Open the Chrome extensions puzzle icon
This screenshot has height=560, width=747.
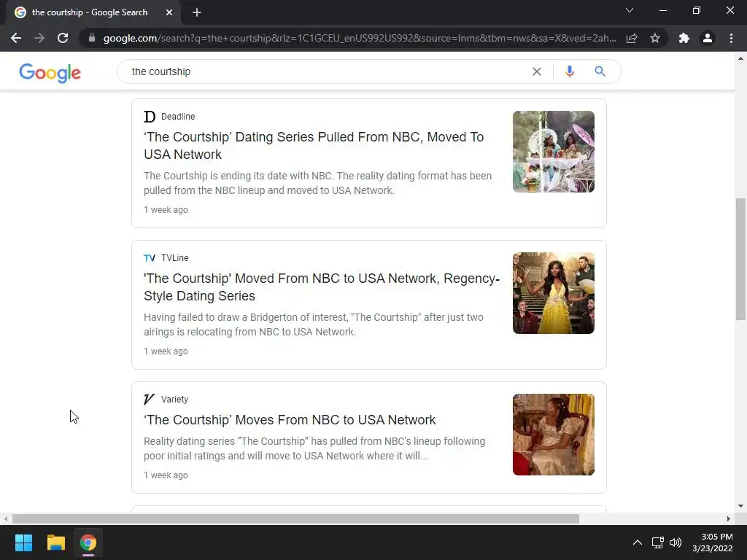pyautogui.click(x=684, y=38)
